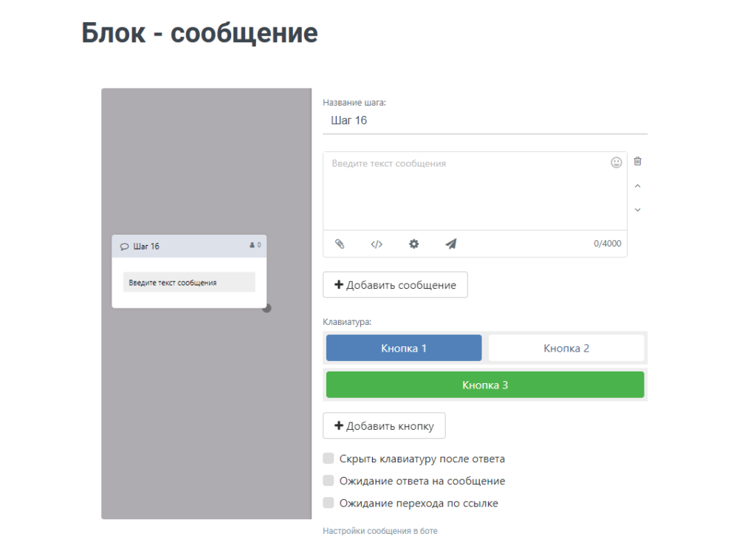Select the white Кнопка 2 keyboard button

point(566,348)
